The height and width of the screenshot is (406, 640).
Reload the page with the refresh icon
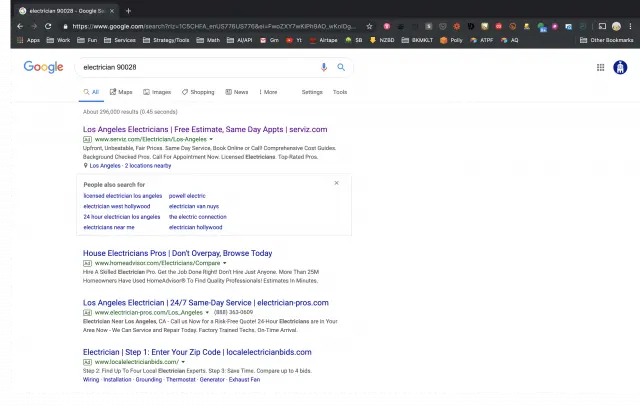click(48, 26)
